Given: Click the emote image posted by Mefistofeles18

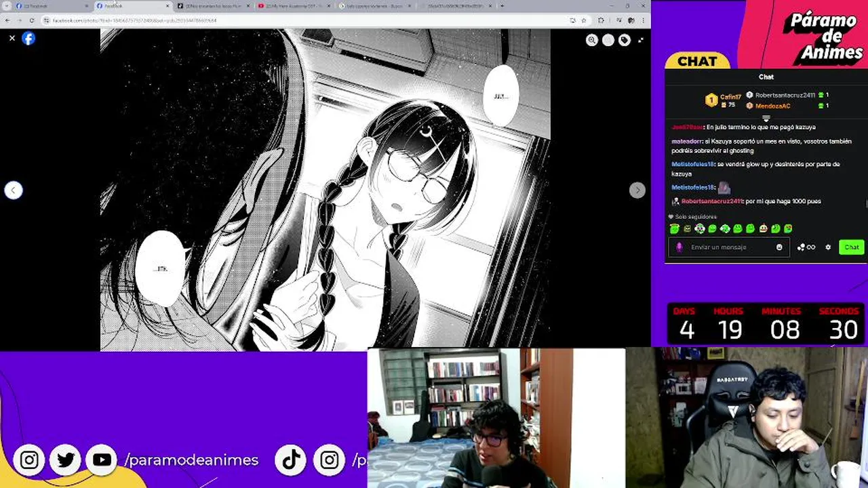Looking at the screenshot, I should coord(724,187).
